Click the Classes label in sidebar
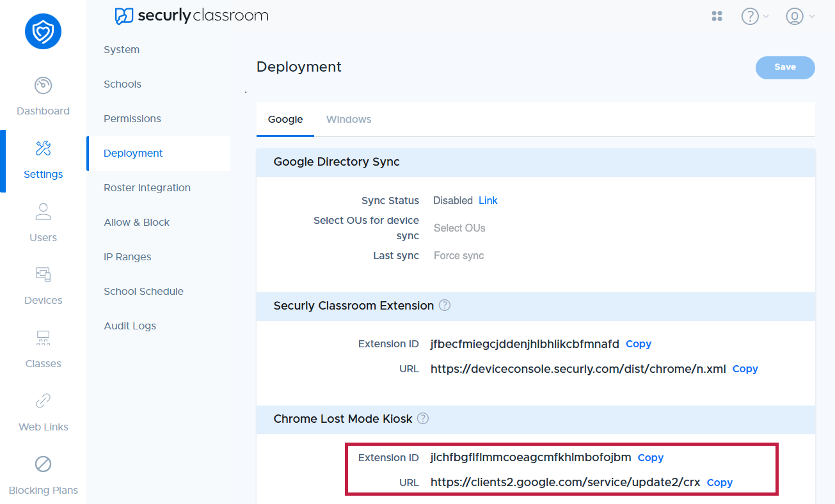The image size is (835, 504). (43, 364)
